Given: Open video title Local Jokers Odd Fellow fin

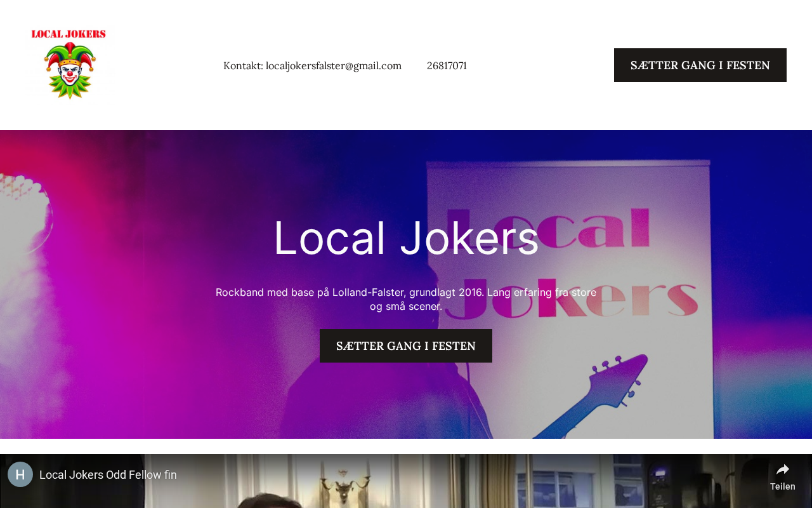Looking at the screenshot, I should 108,475.
